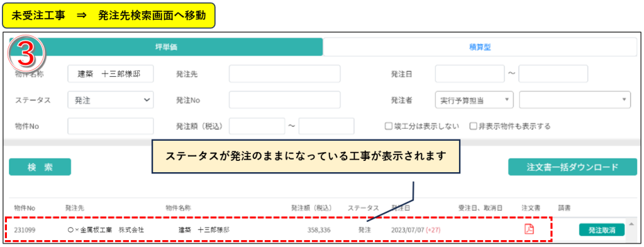Select 発注 status cell in results row
Screen dimensions: 644x247
tap(364, 230)
